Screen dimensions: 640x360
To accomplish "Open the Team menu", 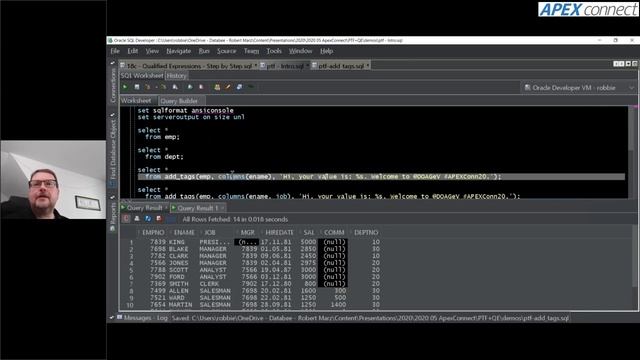I will point(251,51).
